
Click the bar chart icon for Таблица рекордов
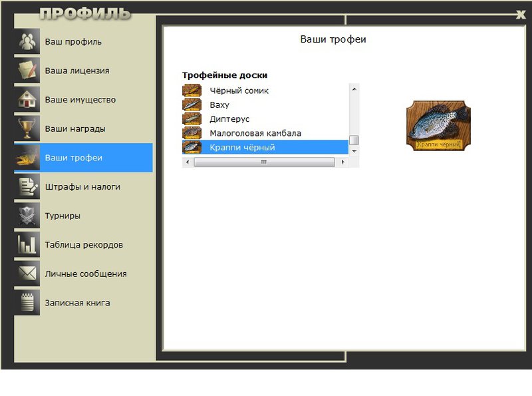click(27, 245)
